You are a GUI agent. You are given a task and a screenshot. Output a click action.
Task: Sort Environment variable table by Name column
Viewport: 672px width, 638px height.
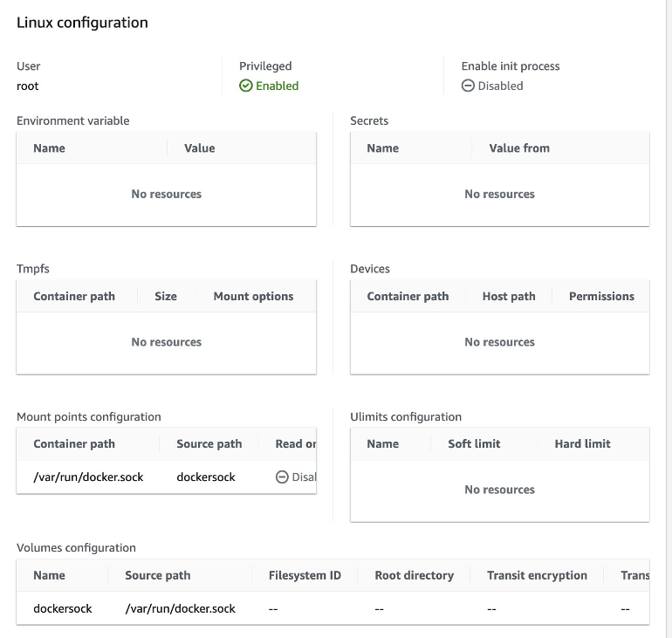(x=49, y=148)
